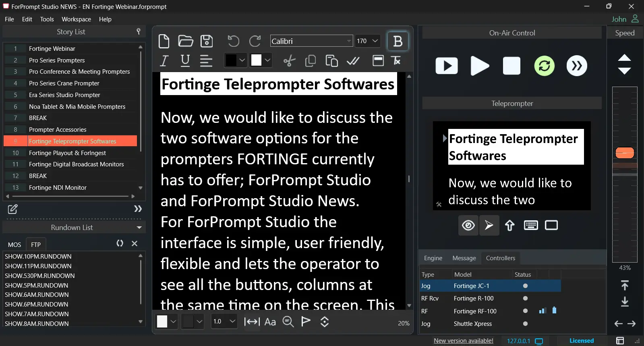Image resolution: width=644 pixels, height=346 pixels.
Task: Open the File menu
Action: point(9,19)
